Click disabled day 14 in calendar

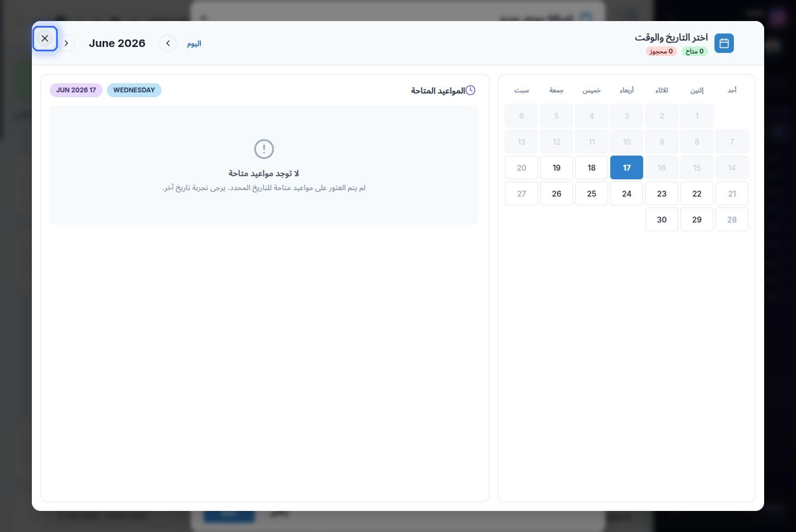[732, 167]
